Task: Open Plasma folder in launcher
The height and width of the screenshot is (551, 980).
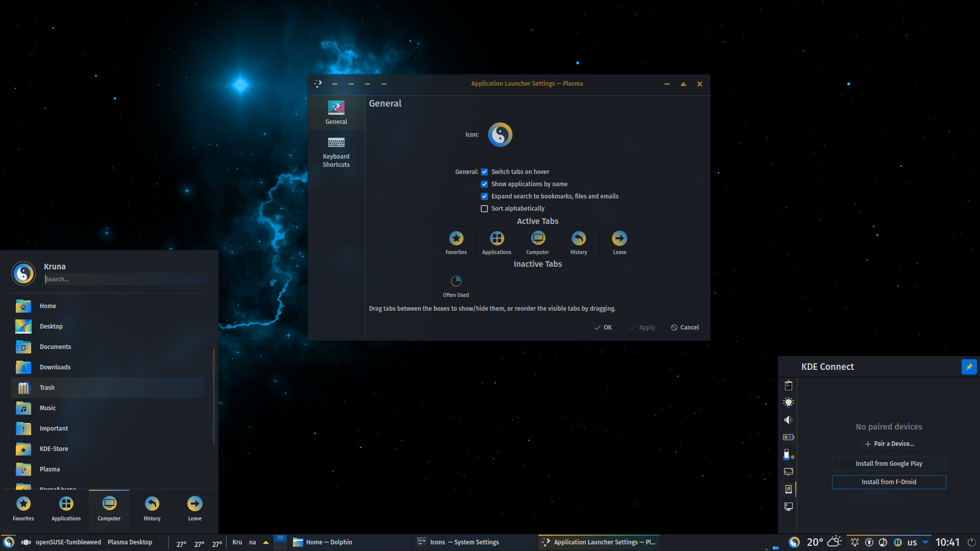Action: click(108, 469)
